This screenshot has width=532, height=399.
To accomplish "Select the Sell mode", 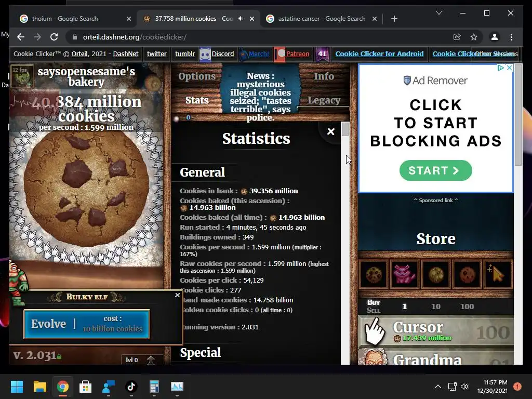I will coord(373,310).
